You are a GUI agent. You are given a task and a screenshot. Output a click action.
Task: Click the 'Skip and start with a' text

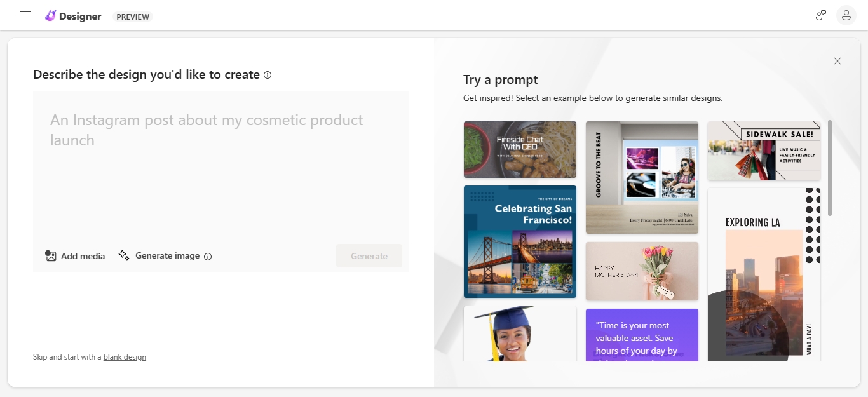click(x=67, y=357)
